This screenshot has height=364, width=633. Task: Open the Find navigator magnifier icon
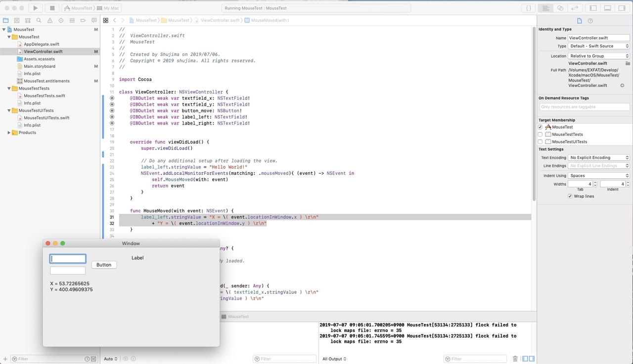point(39,20)
